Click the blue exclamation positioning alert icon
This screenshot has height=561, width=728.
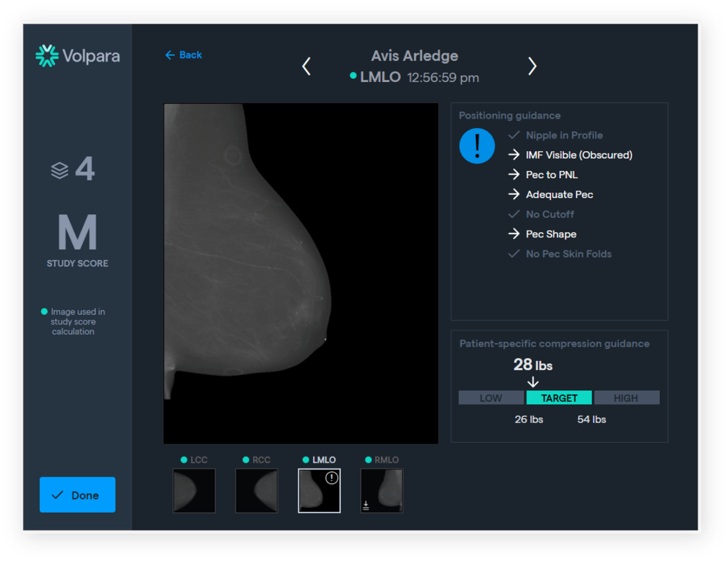click(477, 146)
